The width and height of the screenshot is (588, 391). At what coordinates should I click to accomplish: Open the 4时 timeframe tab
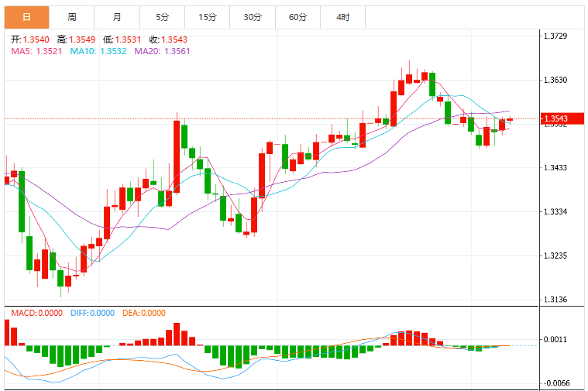point(342,17)
